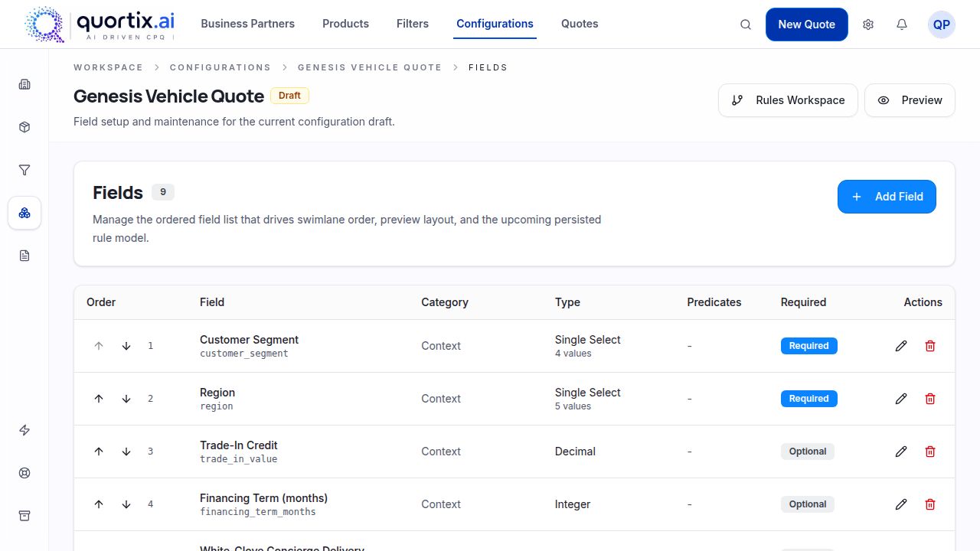Click the Optional badge for Financing Term

point(808,504)
